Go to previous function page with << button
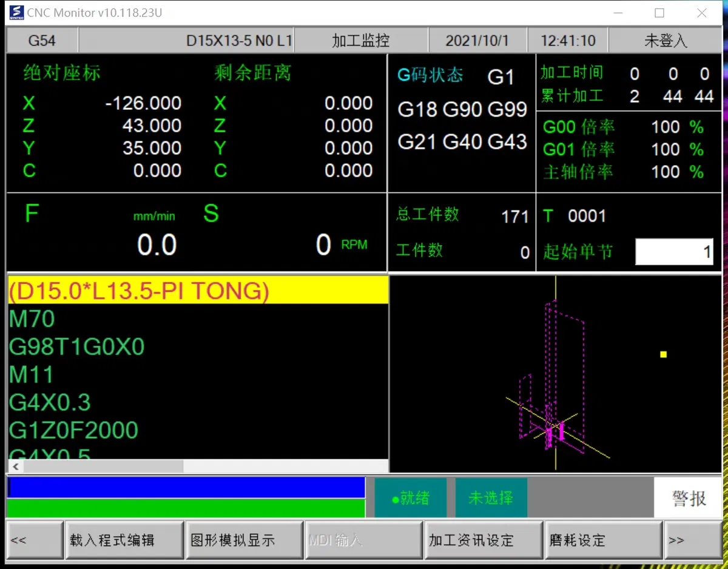This screenshot has height=569, width=728. pos(34,540)
